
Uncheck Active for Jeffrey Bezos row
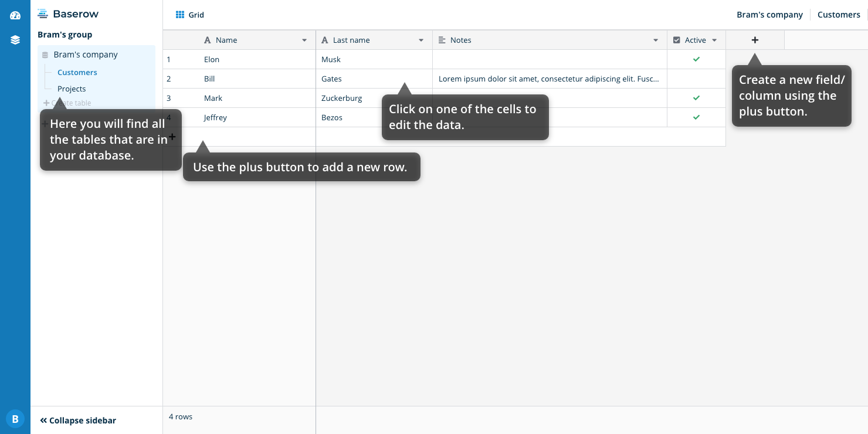click(x=696, y=117)
